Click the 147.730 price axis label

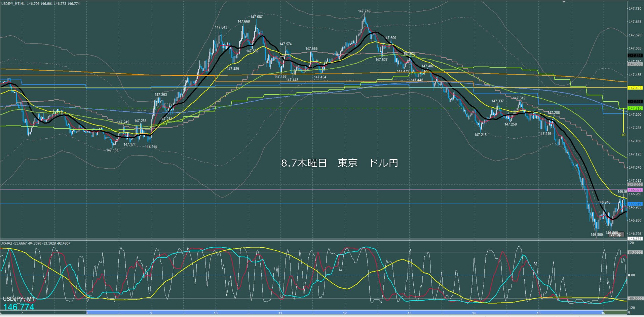635,9
